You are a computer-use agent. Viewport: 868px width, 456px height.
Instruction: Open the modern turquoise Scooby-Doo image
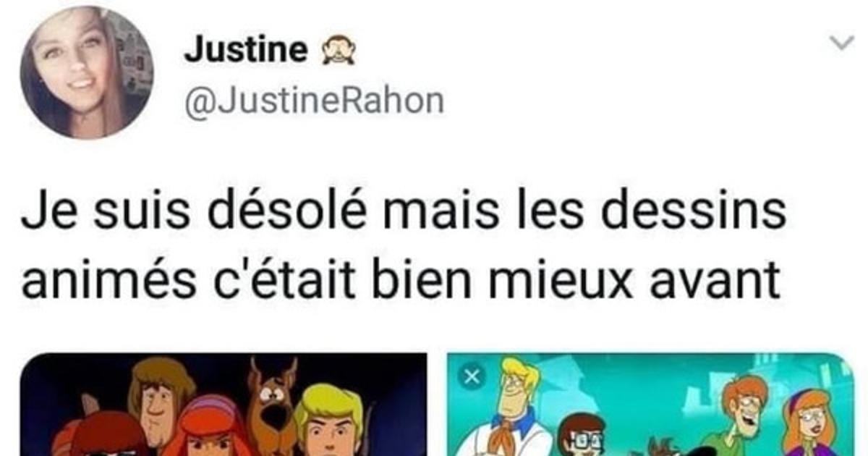[x=650, y=405]
